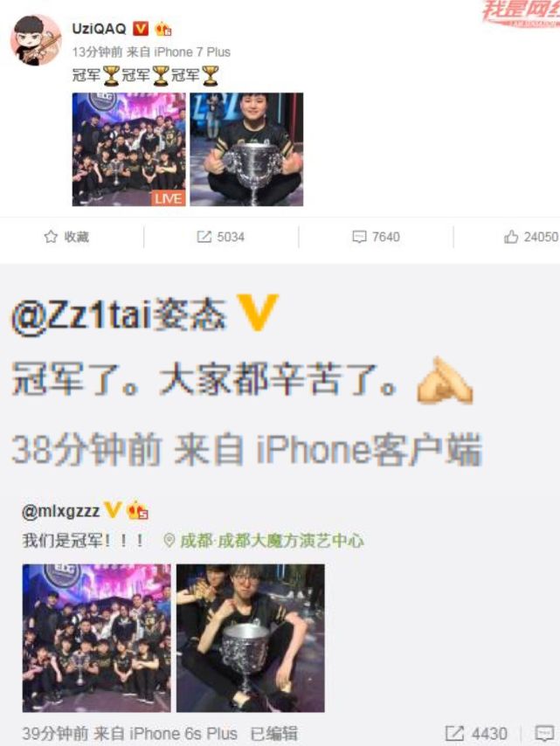560x746 pixels.
Task: Repost the mlxgzzz post showing 4430
Action: point(476,733)
